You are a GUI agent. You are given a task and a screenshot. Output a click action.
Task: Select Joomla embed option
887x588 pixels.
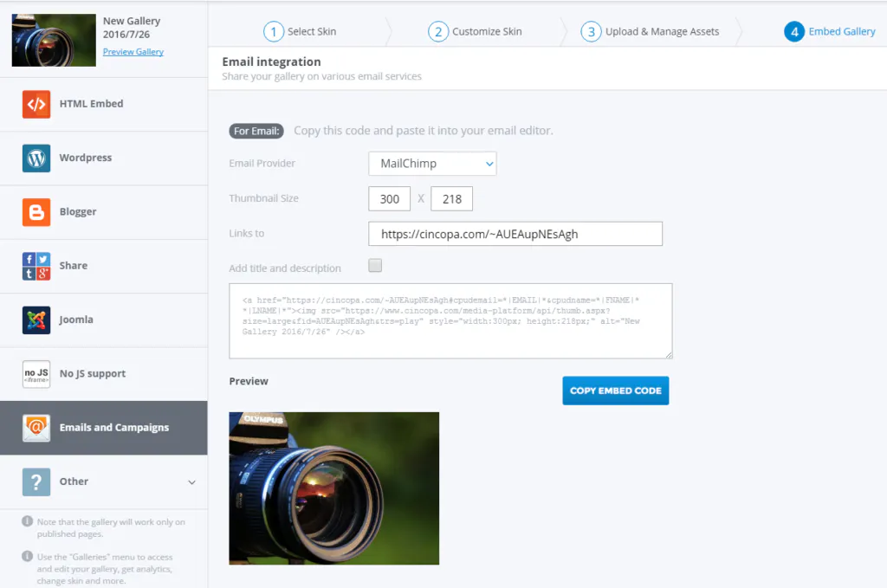(x=104, y=320)
